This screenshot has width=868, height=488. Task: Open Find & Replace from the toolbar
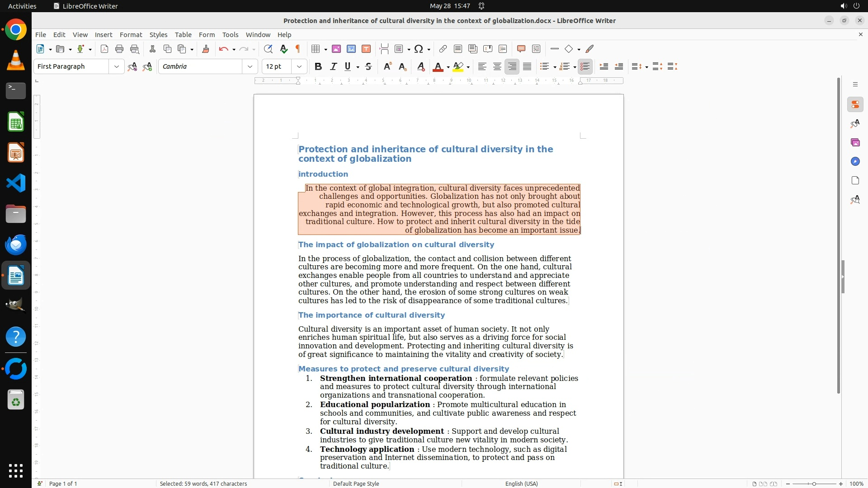click(268, 49)
